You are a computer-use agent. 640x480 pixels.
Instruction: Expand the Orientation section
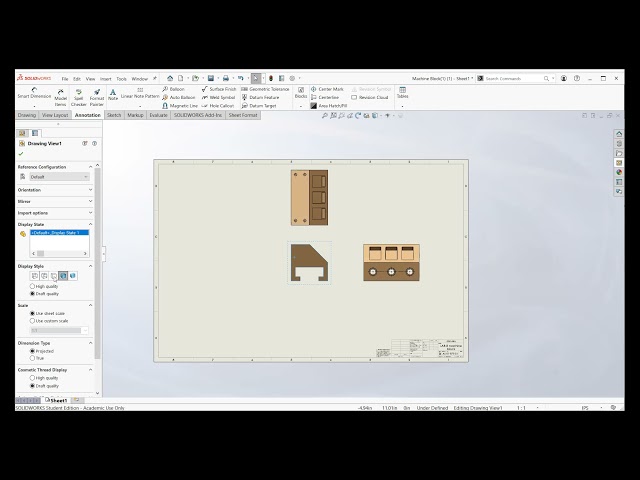tap(91, 190)
